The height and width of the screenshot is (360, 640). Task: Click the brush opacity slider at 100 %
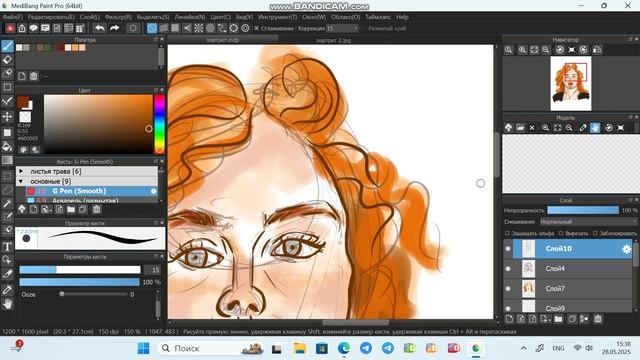click(x=79, y=282)
